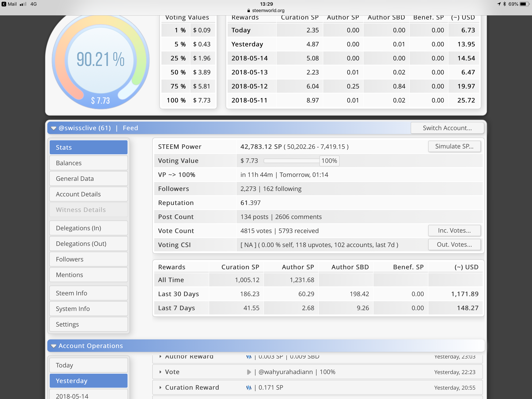This screenshot has height=399, width=532.
Task: Click the 90.21 % voting power gauge
Action: coord(100,59)
